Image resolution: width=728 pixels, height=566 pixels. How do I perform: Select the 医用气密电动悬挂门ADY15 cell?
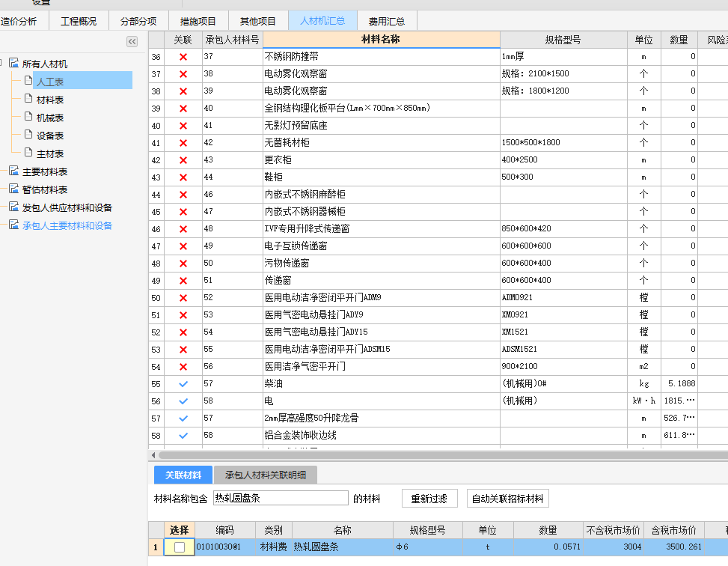click(381, 332)
